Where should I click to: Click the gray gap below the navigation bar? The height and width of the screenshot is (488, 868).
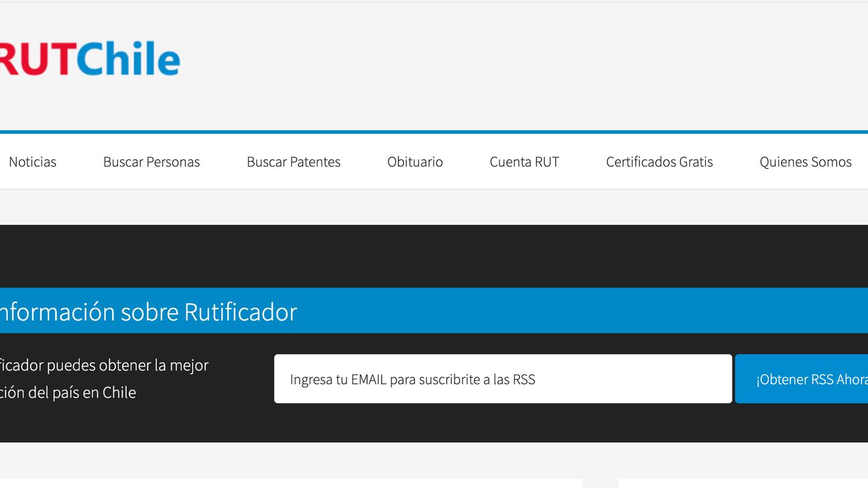[x=434, y=207]
